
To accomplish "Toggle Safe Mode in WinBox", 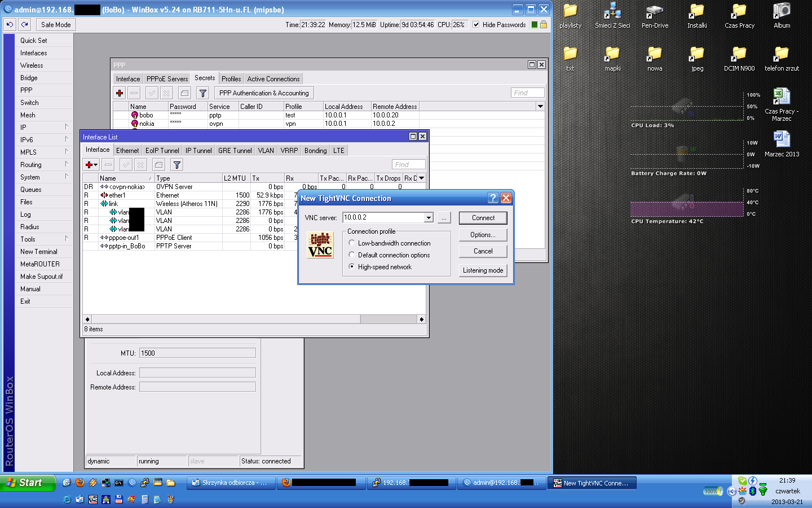I will (56, 25).
